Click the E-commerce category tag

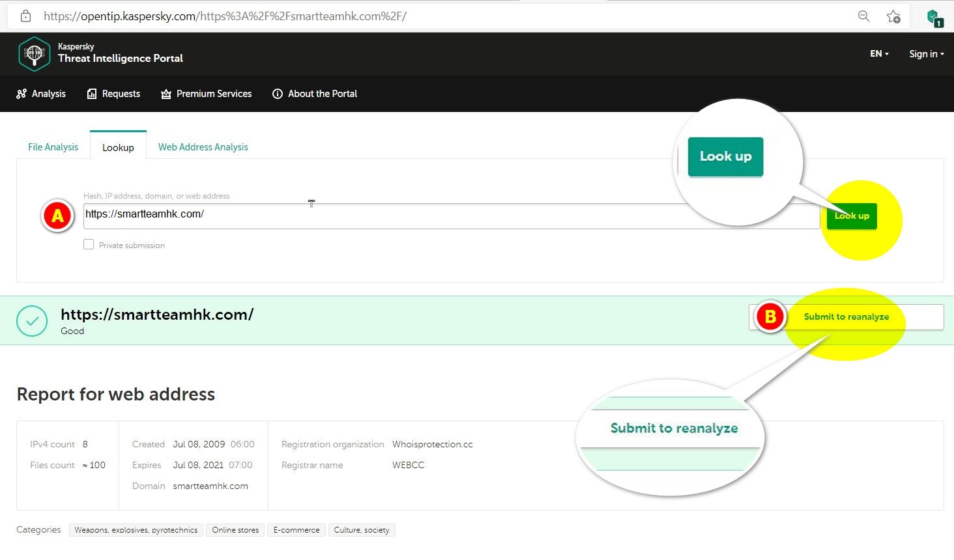click(296, 530)
